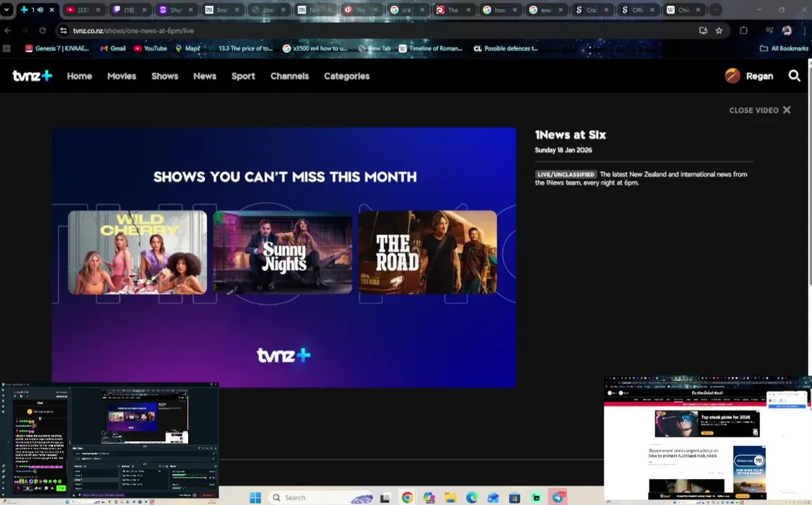Click the Regan account name
This screenshot has width=812, height=505.
click(x=759, y=76)
